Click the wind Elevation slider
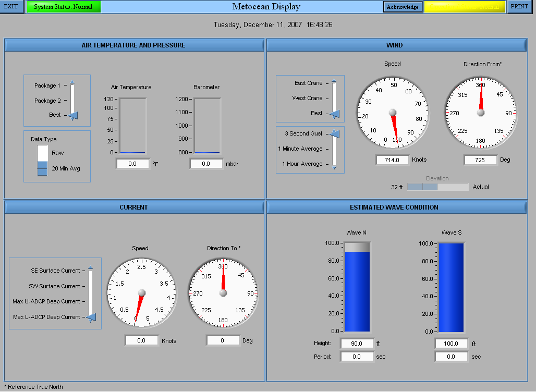The height and width of the screenshot is (392, 536). 437,187
